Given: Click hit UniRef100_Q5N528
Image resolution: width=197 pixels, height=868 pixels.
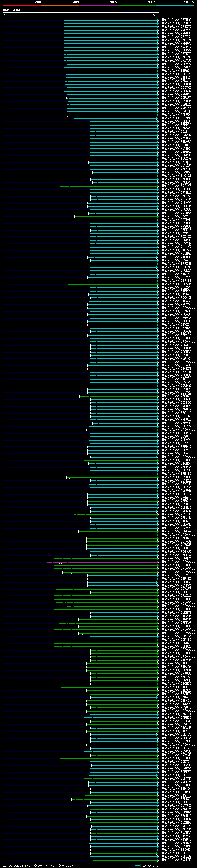Looking at the screenshot, I should pos(177,128).
